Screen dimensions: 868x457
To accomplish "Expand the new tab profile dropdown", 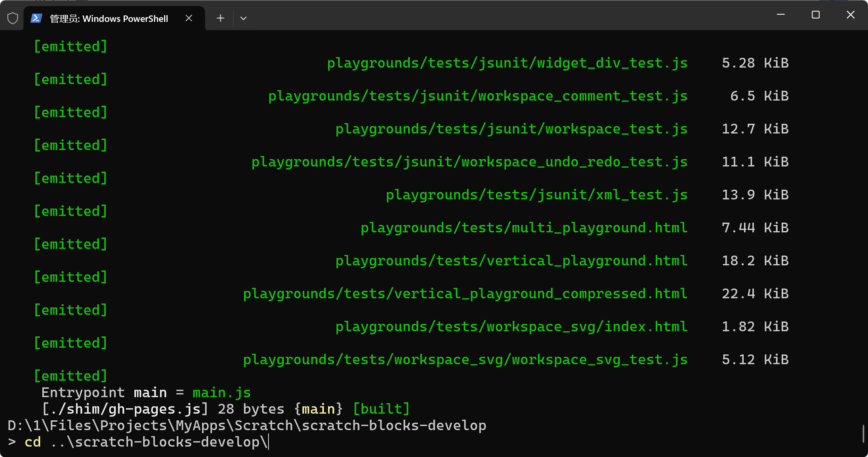I will 243,18.
